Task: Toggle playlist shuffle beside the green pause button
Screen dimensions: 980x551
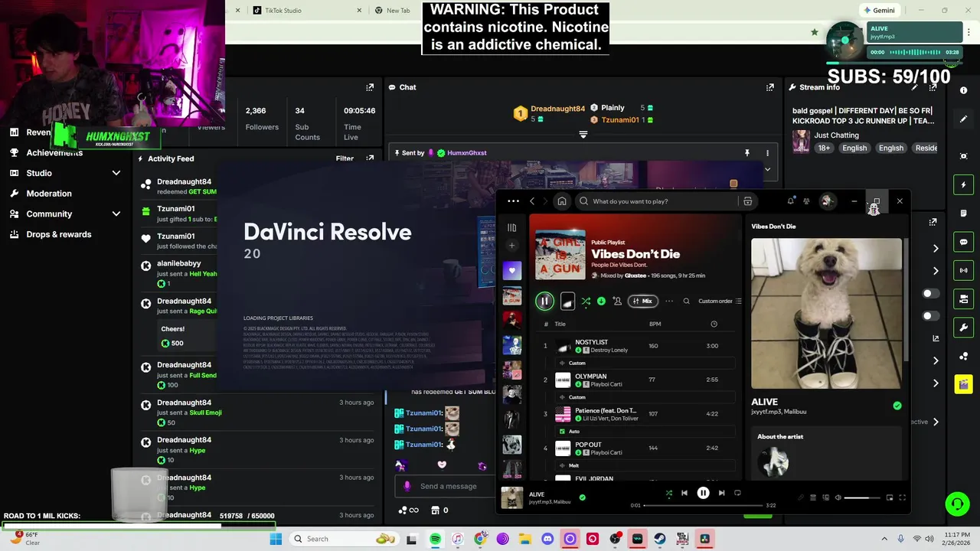Action: pyautogui.click(x=586, y=301)
